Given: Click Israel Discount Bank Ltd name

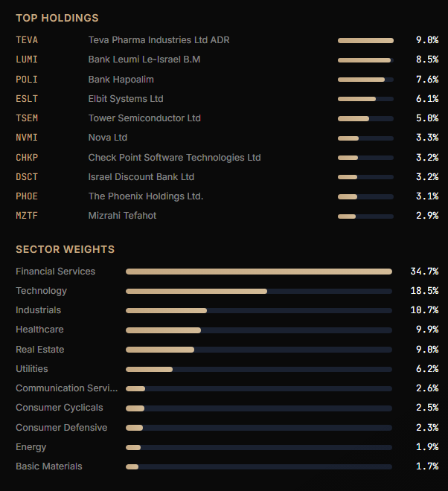Looking at the screenshot, I should (x=141, y=176).
